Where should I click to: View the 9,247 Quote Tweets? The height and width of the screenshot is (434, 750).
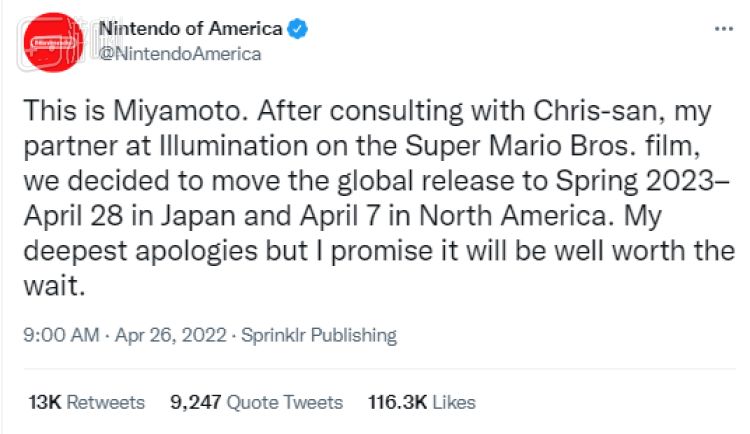(256, 402)
